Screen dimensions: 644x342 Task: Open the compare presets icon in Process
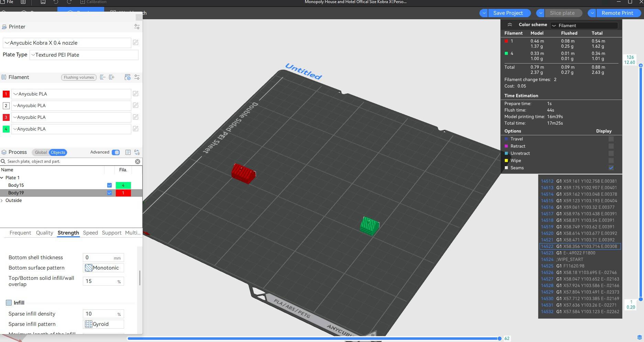click(137, 152)
